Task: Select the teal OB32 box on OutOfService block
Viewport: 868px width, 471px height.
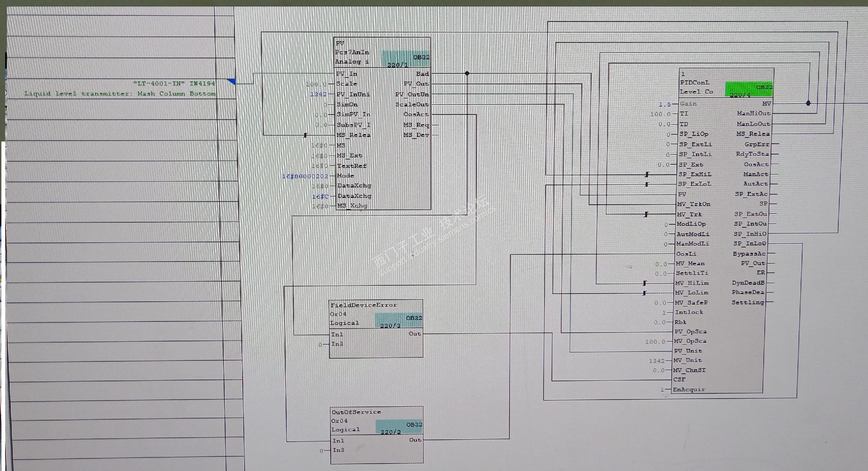Action: click(399, 427)
